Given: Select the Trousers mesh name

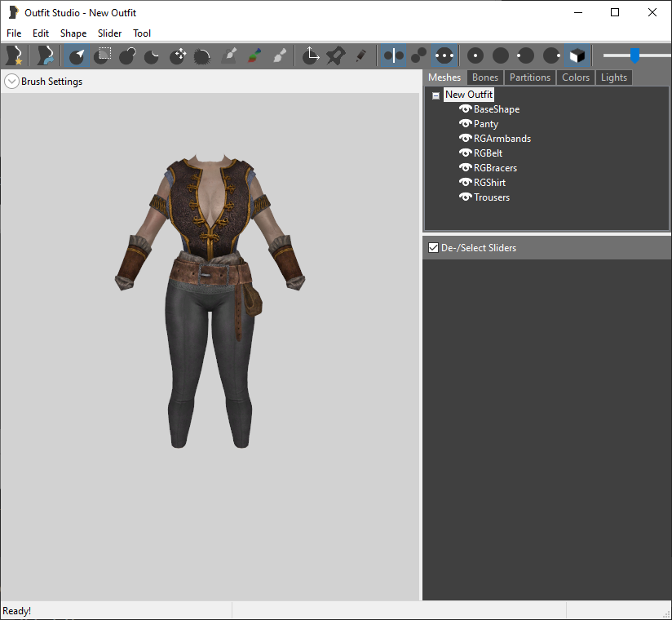Looking at the screenshot, I should point(492,197).
